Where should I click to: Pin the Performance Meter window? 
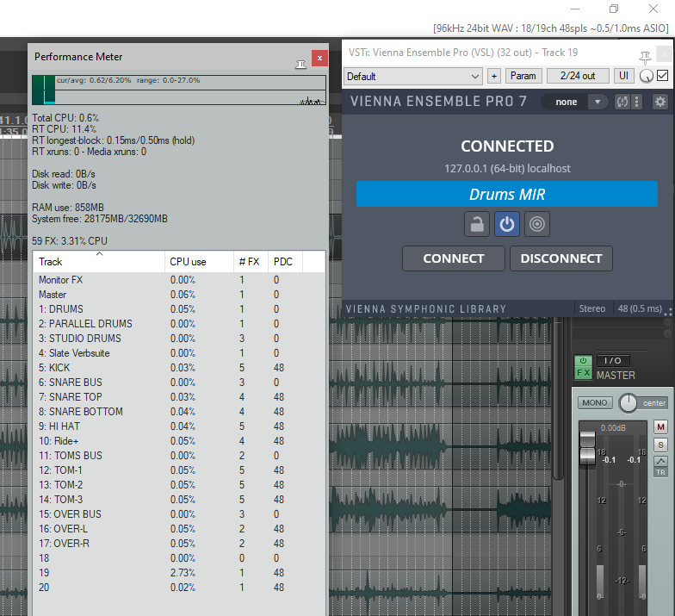click(301, 65)
